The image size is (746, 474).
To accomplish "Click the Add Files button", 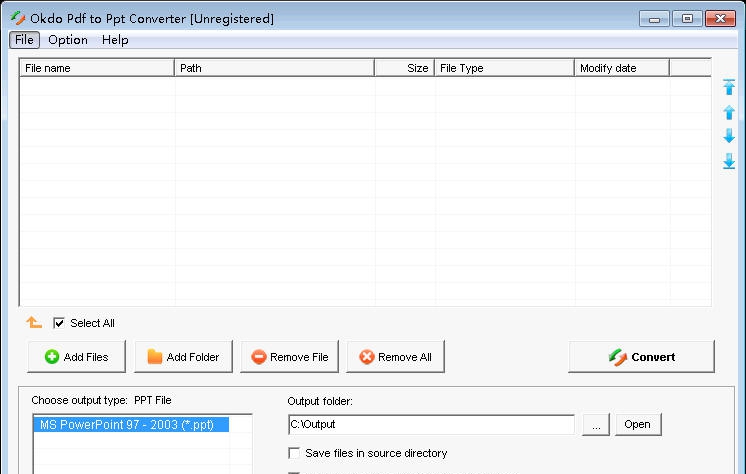I will click(77, 356).
